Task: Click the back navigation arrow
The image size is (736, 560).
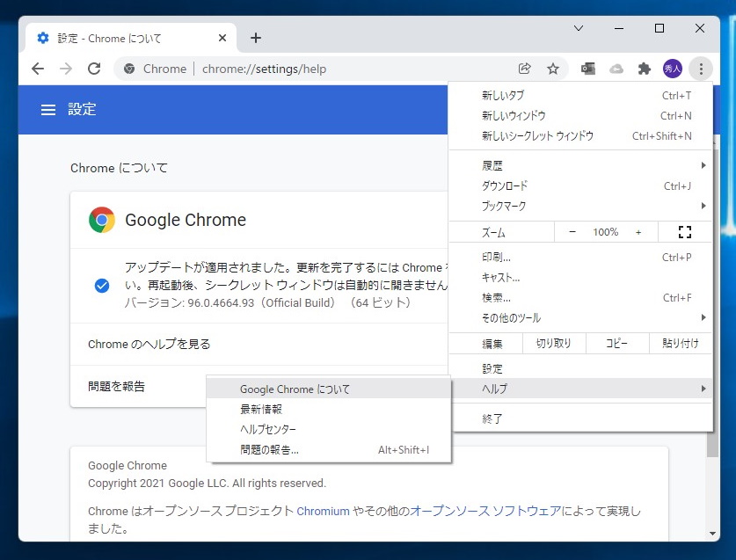Action: [x=38, y=68]
